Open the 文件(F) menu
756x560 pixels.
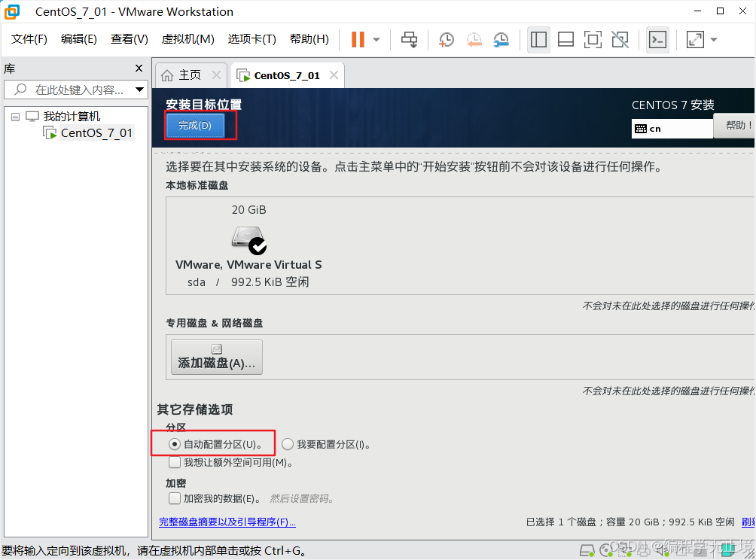29,39
